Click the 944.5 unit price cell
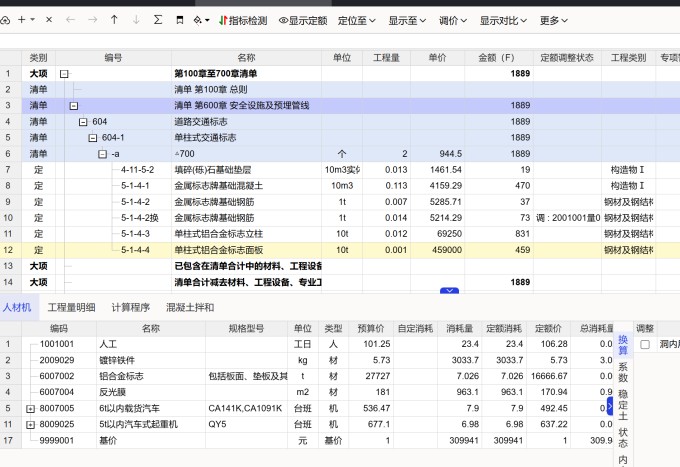680x467 pixels. pos(437,154)
